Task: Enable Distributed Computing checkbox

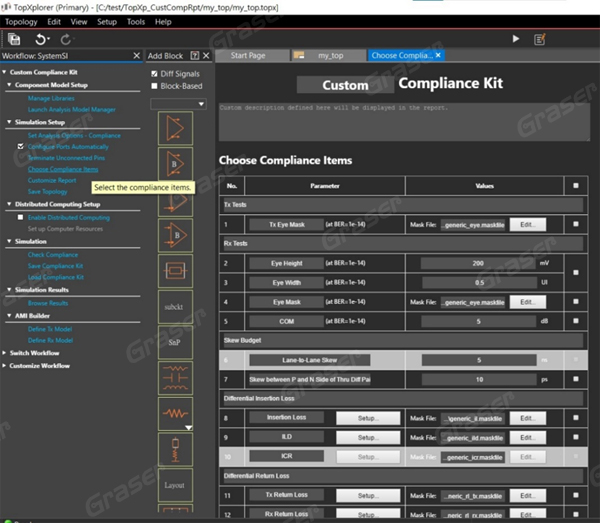Action: coord(21,217)
